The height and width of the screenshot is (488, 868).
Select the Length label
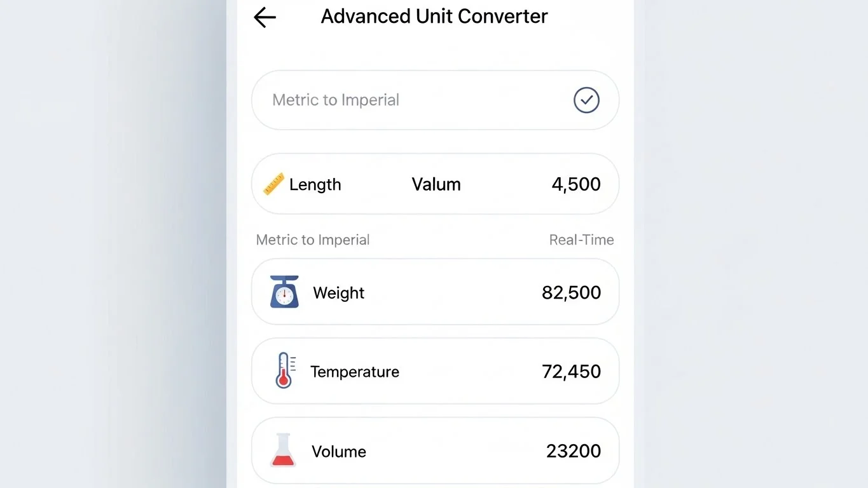point(315,185)
